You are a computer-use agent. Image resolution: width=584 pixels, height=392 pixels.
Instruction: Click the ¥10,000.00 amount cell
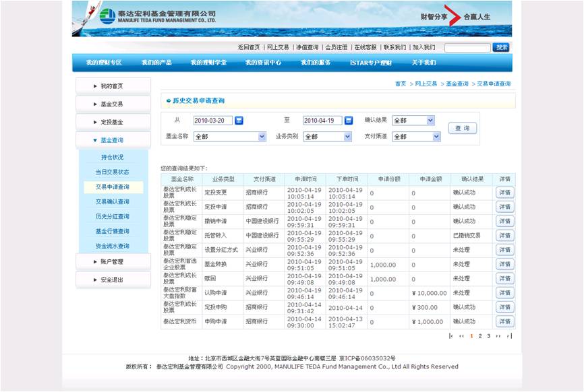point(430,293)
